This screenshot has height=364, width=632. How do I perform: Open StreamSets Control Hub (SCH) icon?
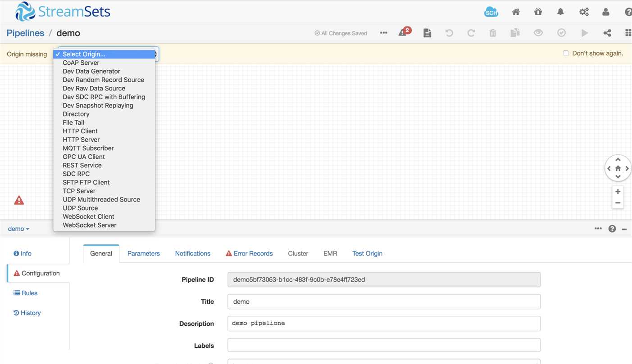click(491, 12)
